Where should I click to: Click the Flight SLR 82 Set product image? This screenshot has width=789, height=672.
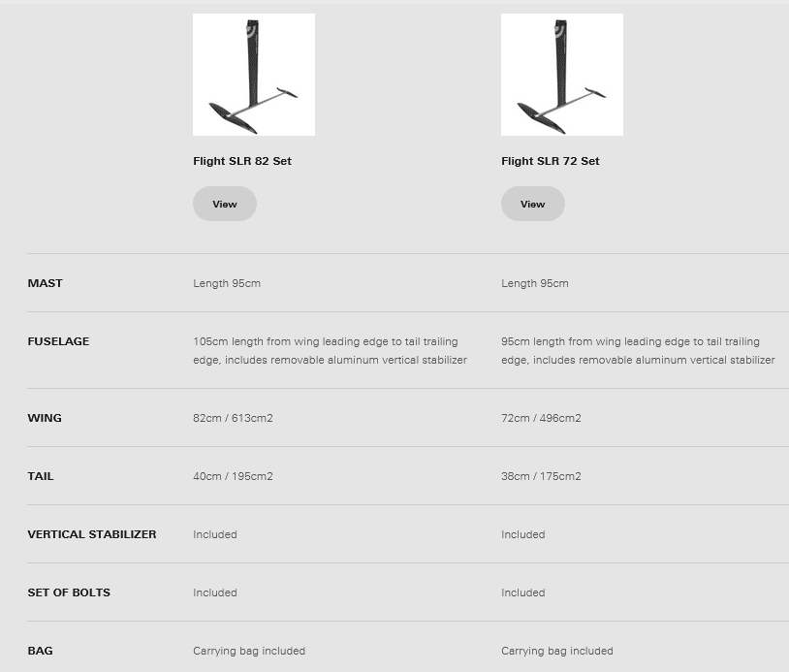[254, 75]
